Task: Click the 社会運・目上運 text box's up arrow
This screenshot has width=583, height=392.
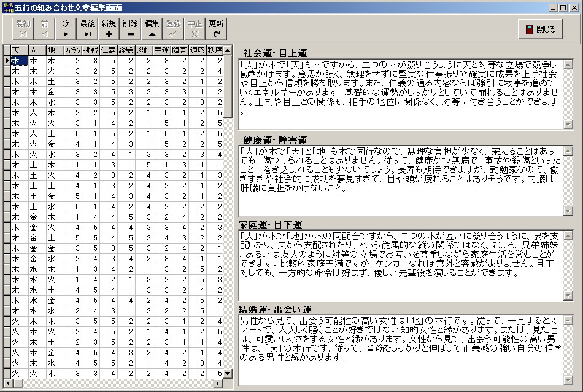Action: click(568, 64)
